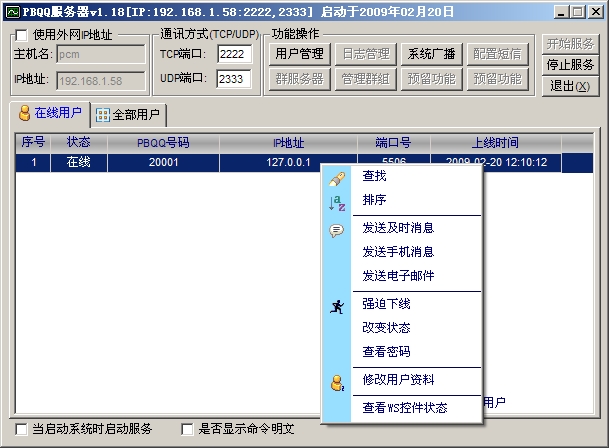609x448 pixels.
Task: Click the 主机名 field showing pcm
Action: point(101,54)
